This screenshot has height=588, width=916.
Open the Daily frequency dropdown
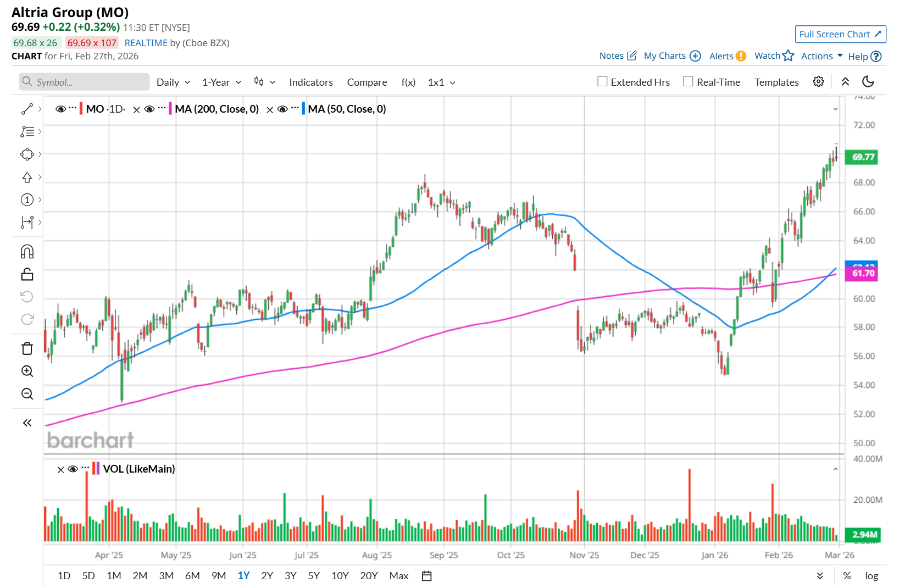point(173,82)
